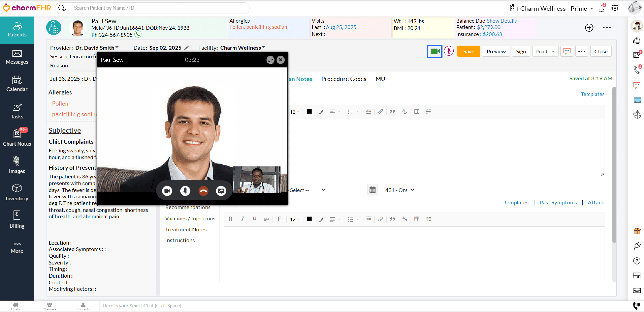644x312 pixels.
Task: Switch to the Procedure Codes tab
Action: 344,79
